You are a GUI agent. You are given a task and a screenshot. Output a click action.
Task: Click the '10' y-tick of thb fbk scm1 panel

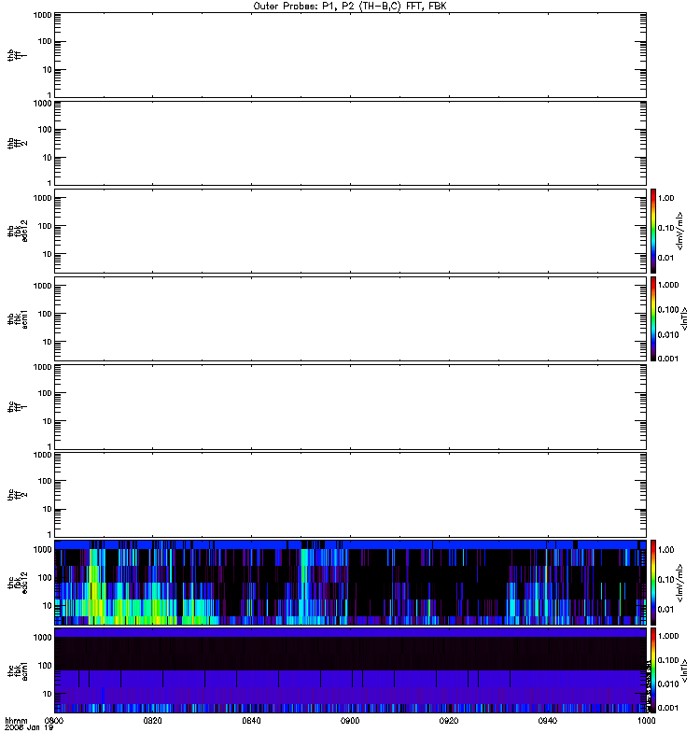point(48,342)
